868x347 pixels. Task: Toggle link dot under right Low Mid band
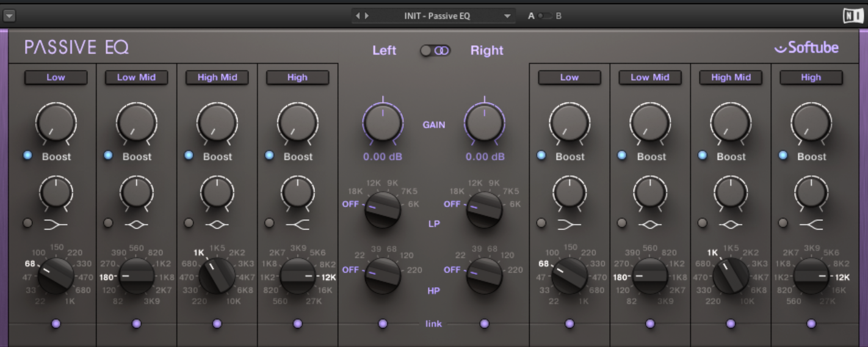click(x=649, y=323)
